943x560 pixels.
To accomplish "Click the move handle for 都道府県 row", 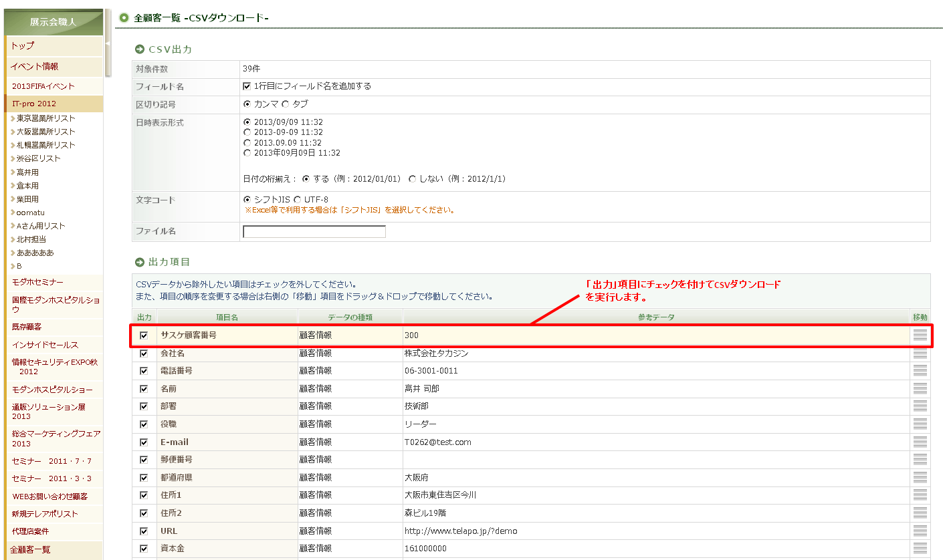I will (920, 478).
